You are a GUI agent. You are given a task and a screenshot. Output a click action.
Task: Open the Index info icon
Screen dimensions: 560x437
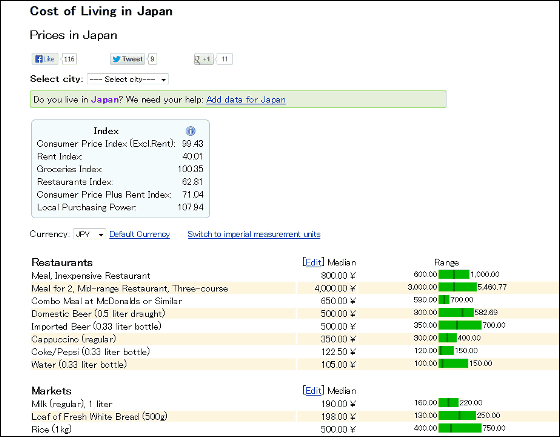[x=191, y=131]
